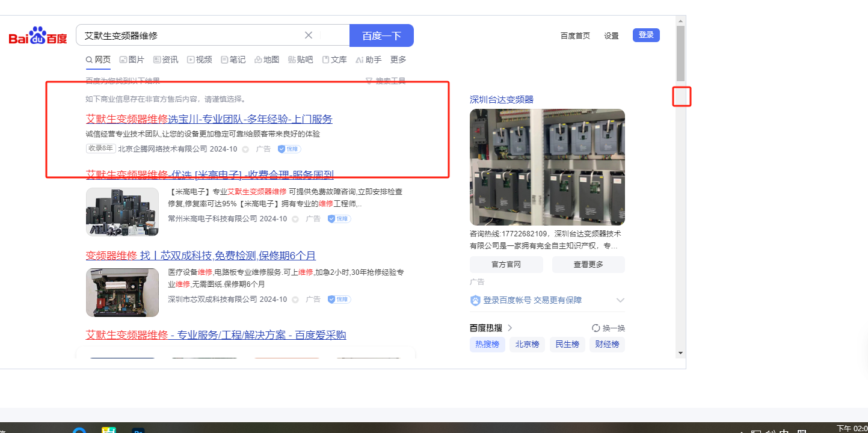868x433 pixels.
Task: Open the 百度爱采购 result link
Action: tap(216, 335)
